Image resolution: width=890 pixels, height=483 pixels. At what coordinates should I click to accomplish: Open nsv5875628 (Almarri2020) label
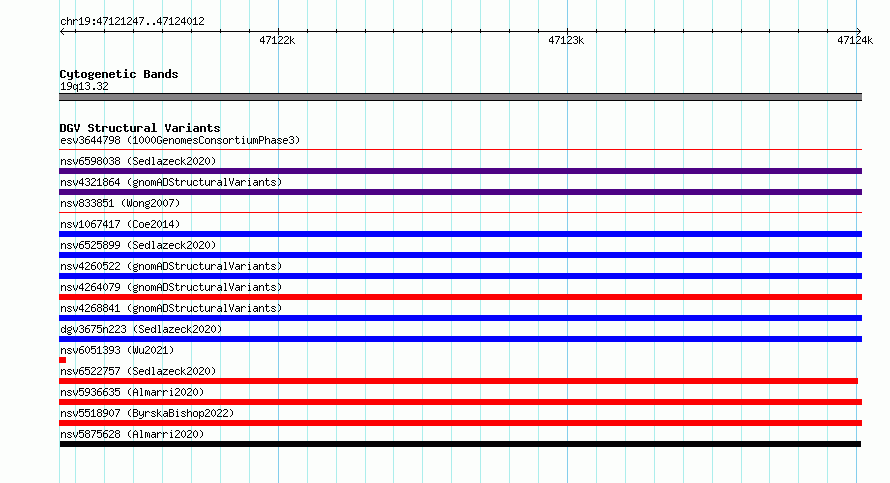pos(132,434)
